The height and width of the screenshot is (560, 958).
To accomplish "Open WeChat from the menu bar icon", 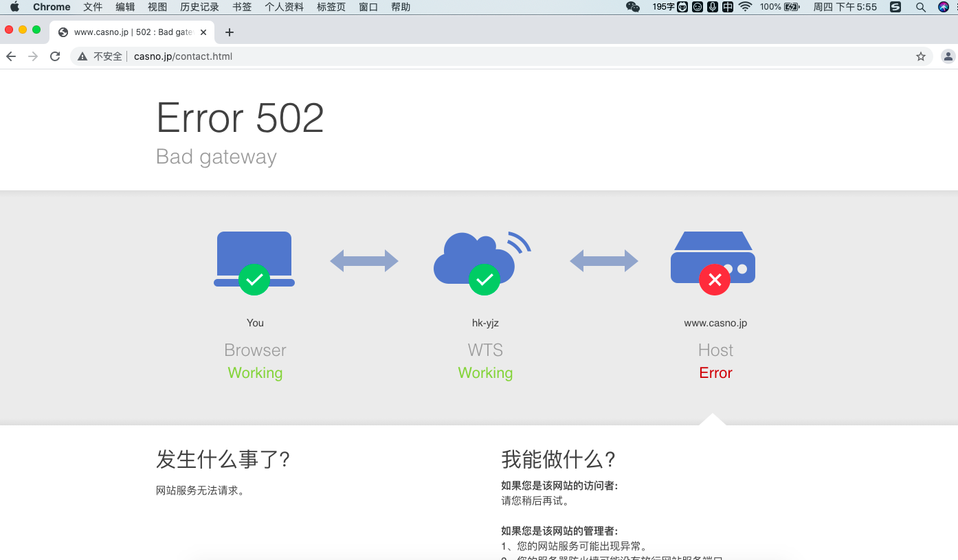I will 632,7.
